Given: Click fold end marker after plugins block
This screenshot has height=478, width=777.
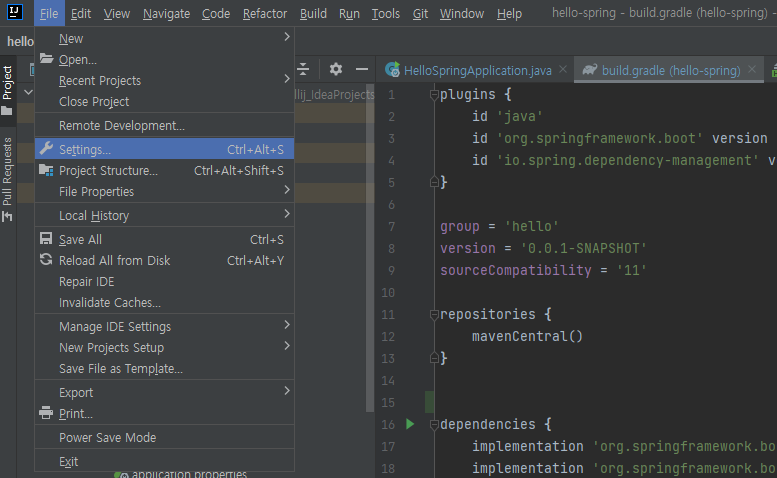Looking at the screenshot, I should [434, 182].
